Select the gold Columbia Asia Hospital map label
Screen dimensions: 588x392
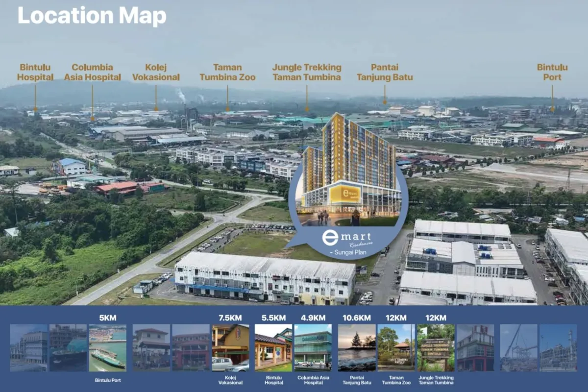click(92, 72)
